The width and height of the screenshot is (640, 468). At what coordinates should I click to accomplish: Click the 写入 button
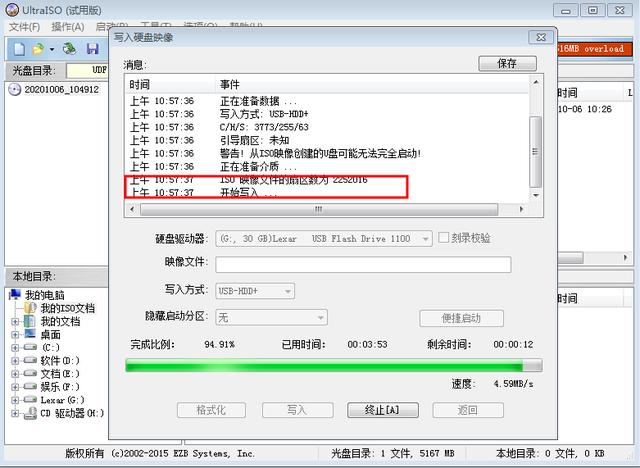pyautogui.click(x=297, y=410)
